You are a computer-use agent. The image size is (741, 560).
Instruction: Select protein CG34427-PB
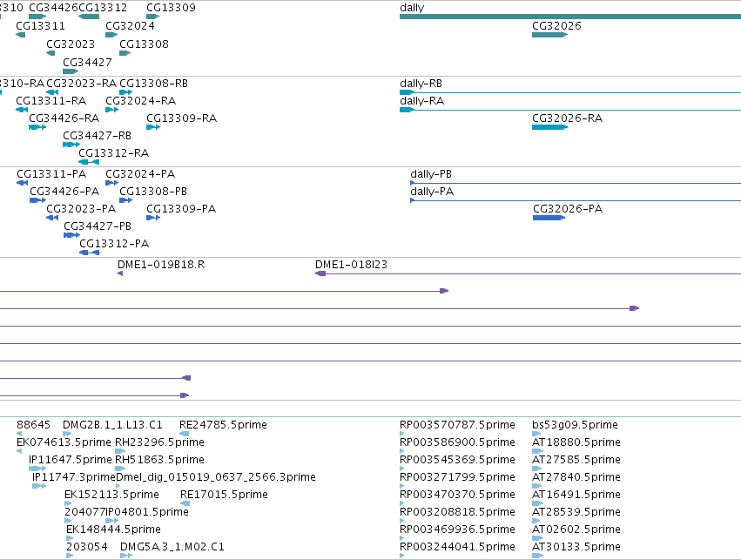71,235
